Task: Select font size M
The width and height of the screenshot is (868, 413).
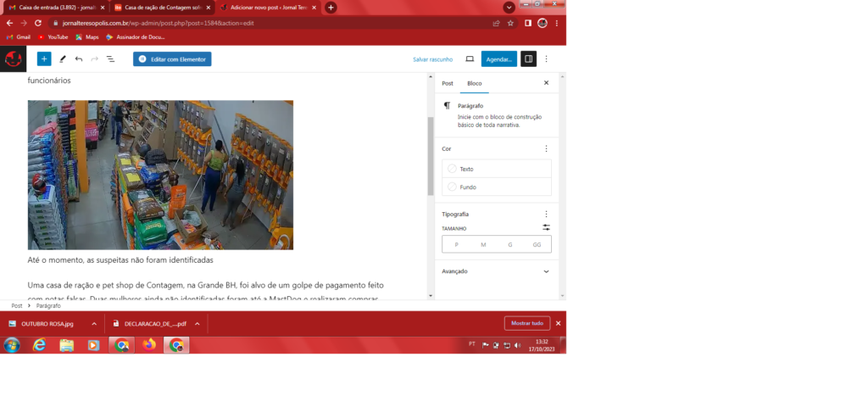Action: [x=483, y=244]
